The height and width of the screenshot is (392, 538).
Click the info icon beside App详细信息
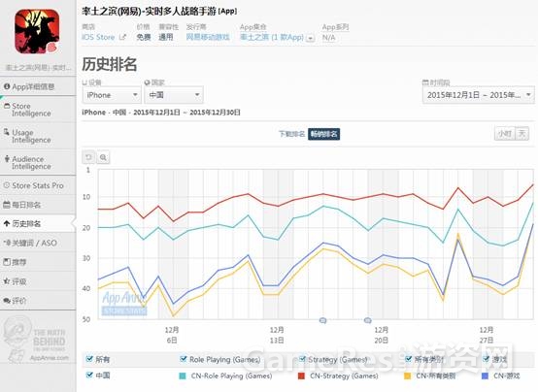tap(7, 86)
